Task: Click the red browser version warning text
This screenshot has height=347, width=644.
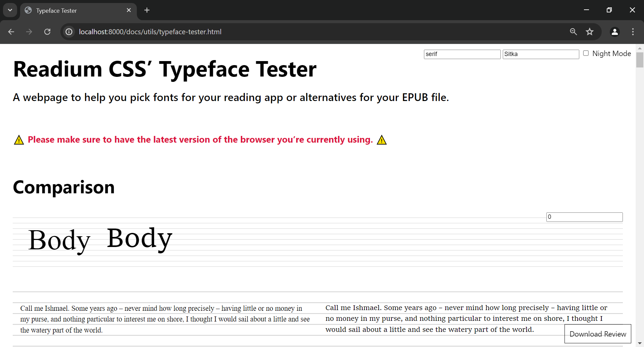Action: tap(200, 140)
